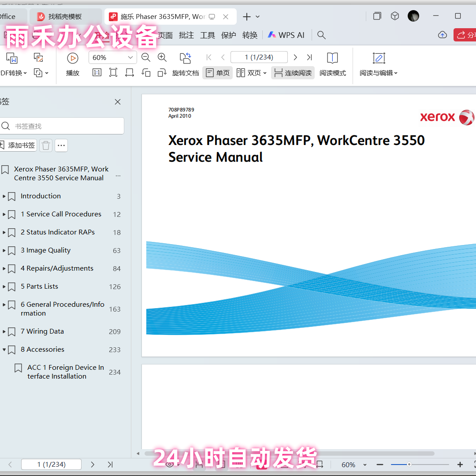476x476 pixels.
Task: Click the zoom plus button in status bar
Action: point(460,465)
